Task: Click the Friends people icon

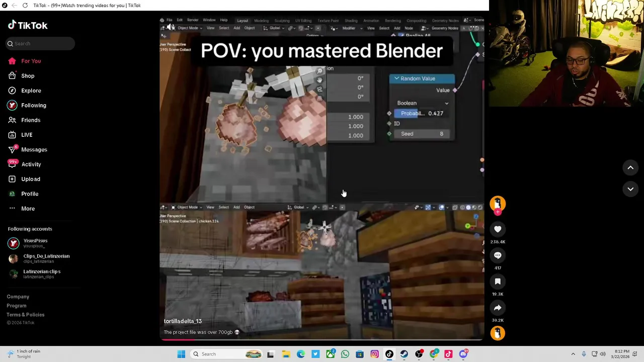Action: tap(12, 120)
